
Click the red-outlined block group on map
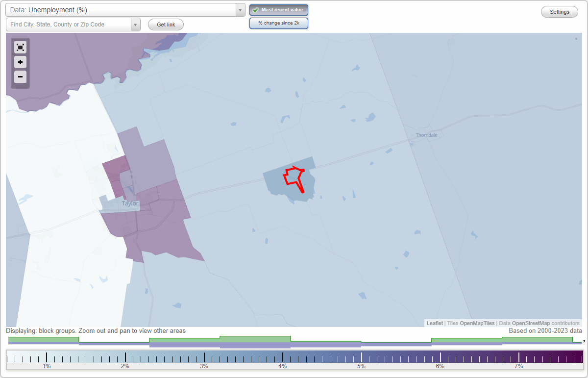(x=294, y=178)
